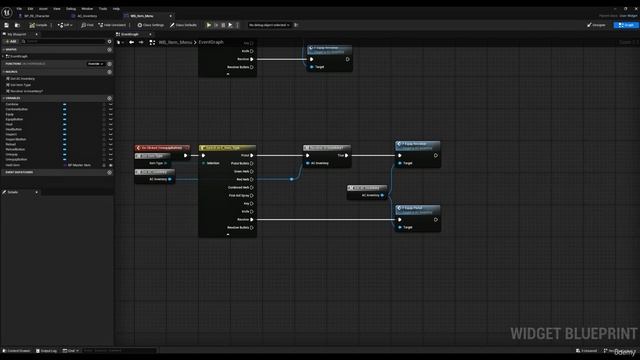Viewport: 640px width, 360px height.
Task: Switch to Graph mode
Action: pos(626,25)
